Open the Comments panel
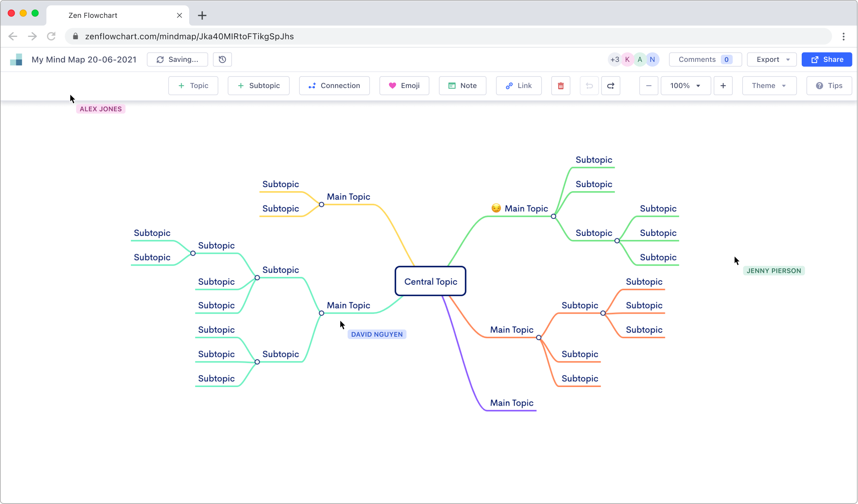The width and height of the screenshot is (858, 504). [x=705, y=59]
